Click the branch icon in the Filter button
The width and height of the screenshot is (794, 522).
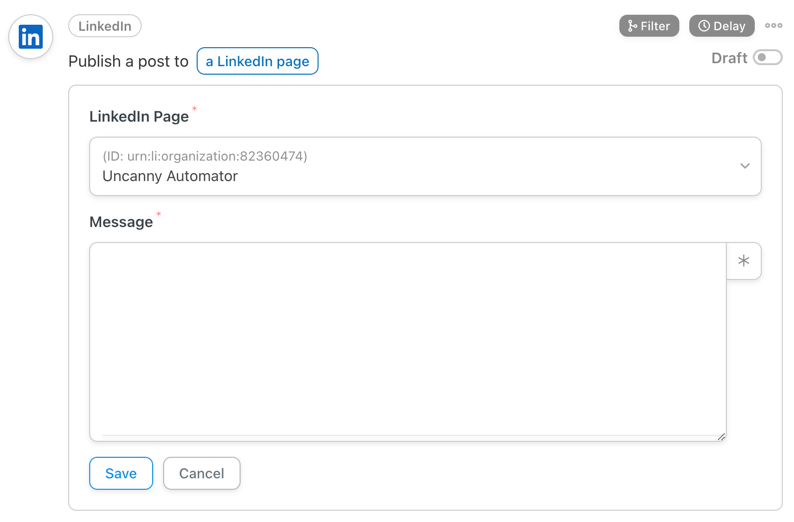click(x=632, y=26)
